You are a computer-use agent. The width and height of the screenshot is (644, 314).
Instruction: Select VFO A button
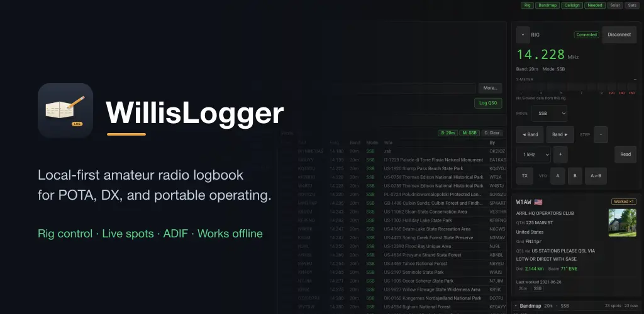coord(557,176)
